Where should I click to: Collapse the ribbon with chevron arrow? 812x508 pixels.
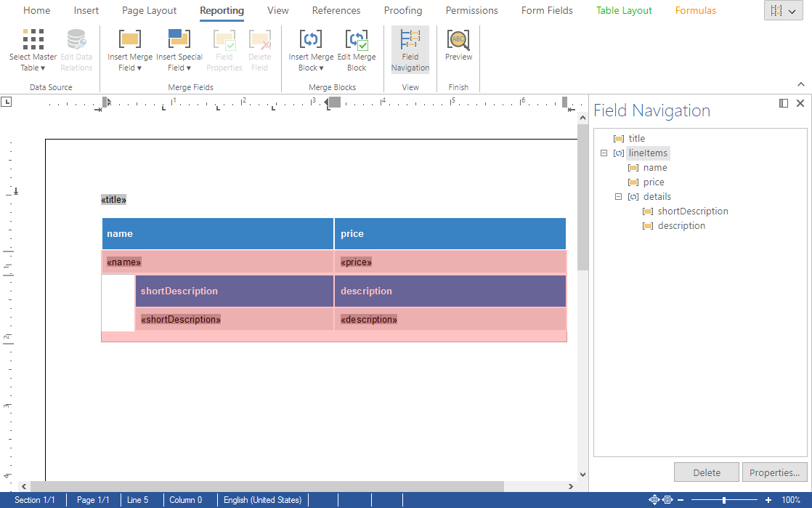click(x=800, y=84)
